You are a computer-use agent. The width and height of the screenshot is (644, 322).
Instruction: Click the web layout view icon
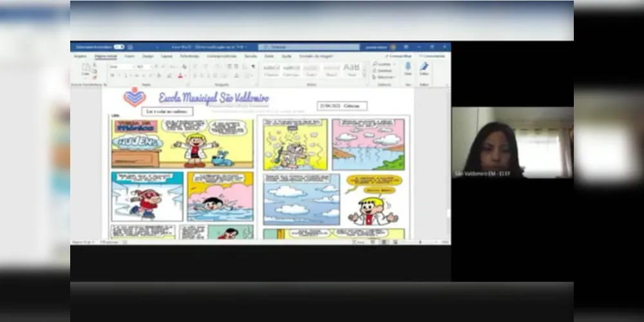point(395,242)
